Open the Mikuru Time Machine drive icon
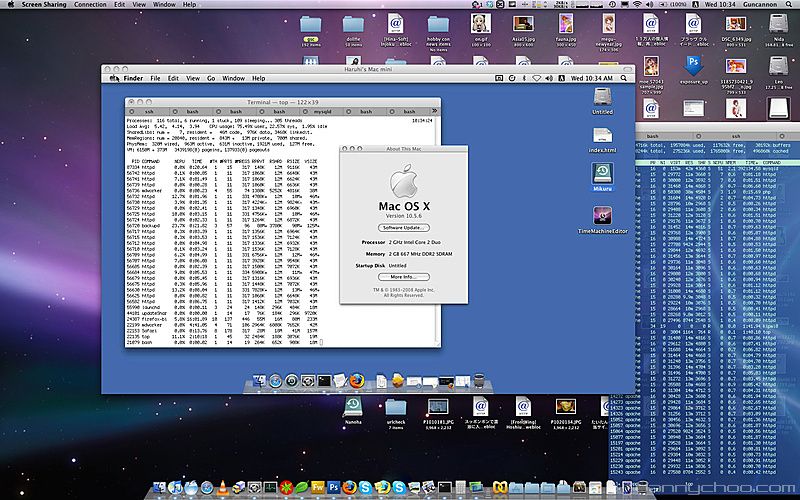Screen dimensions: 800x500 click(602, 171)
